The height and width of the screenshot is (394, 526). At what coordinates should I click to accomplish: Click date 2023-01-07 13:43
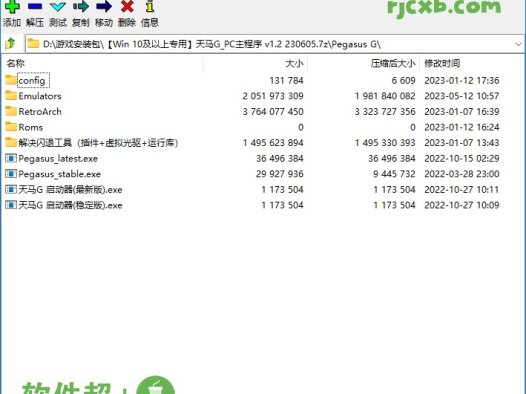click(x=462, y=143)
